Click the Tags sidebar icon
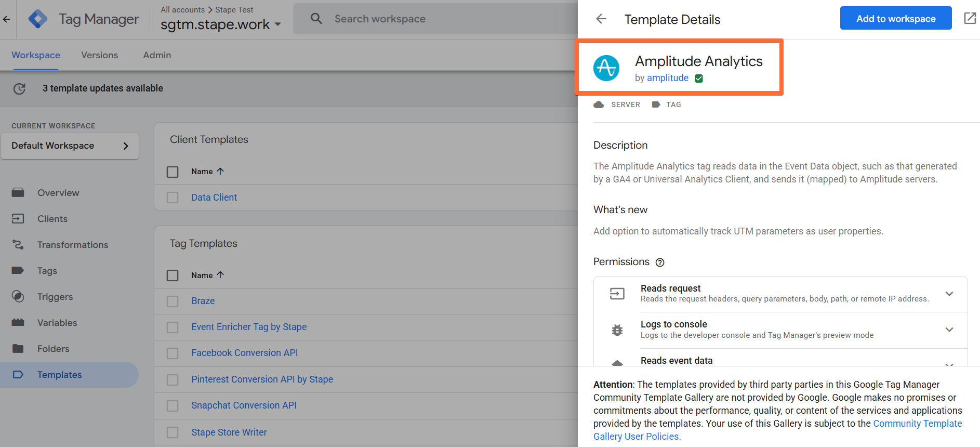 (x=18, y=270)
